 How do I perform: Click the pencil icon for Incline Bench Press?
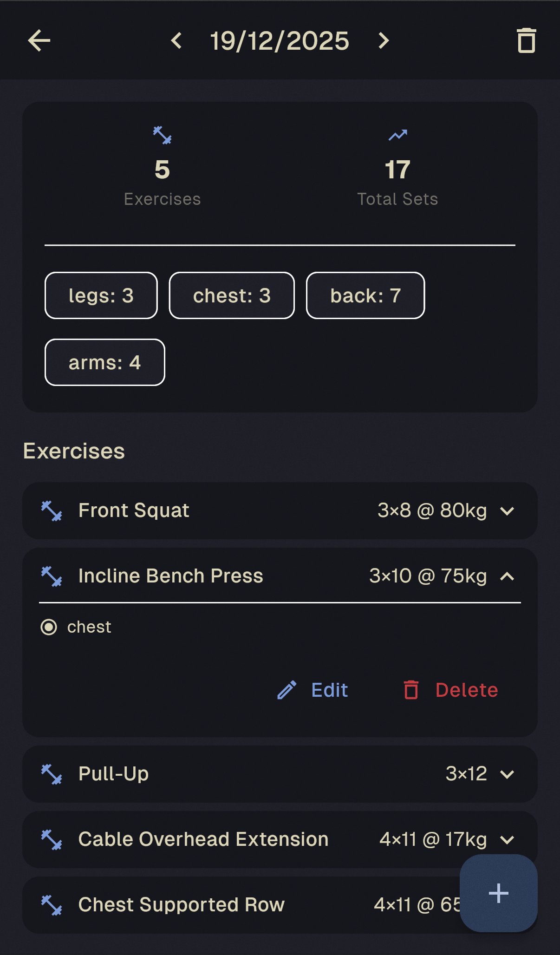click(x=287, y=690)
